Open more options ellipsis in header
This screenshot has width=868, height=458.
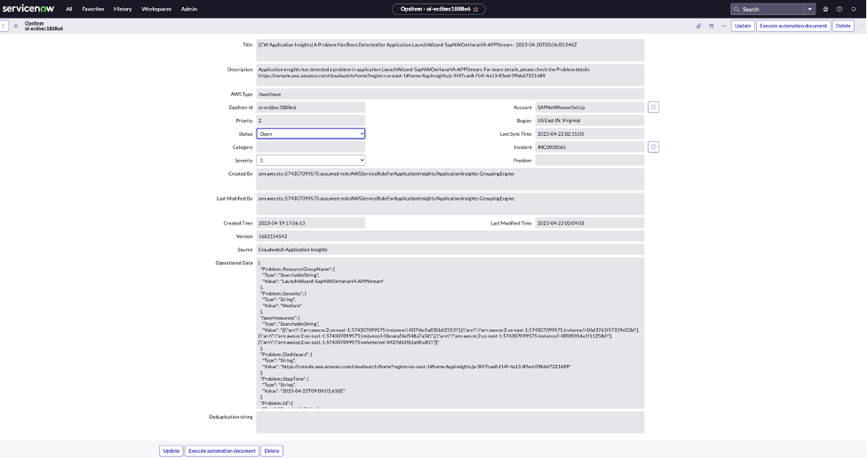pos(723,26)
